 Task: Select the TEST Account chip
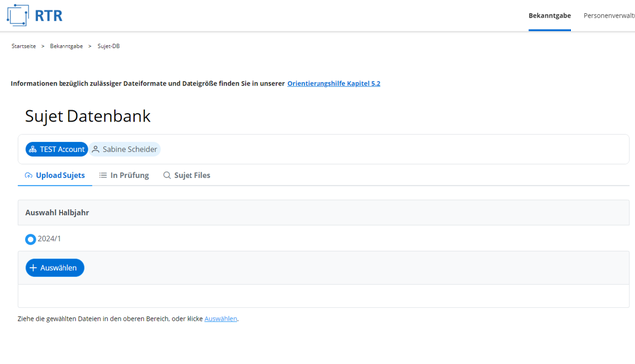coord(57,149)
